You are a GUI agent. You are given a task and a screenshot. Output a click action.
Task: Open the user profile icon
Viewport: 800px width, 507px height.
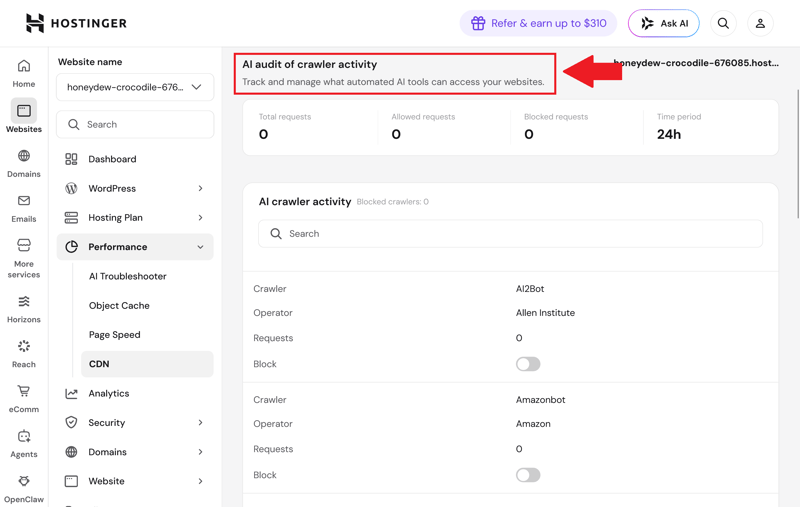click(760, 23)
